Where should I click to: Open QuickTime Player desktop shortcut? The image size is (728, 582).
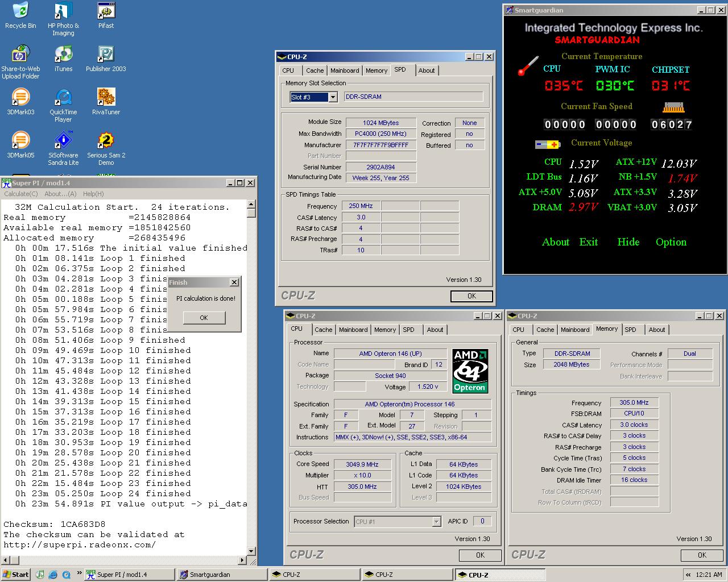coord(63,106)
